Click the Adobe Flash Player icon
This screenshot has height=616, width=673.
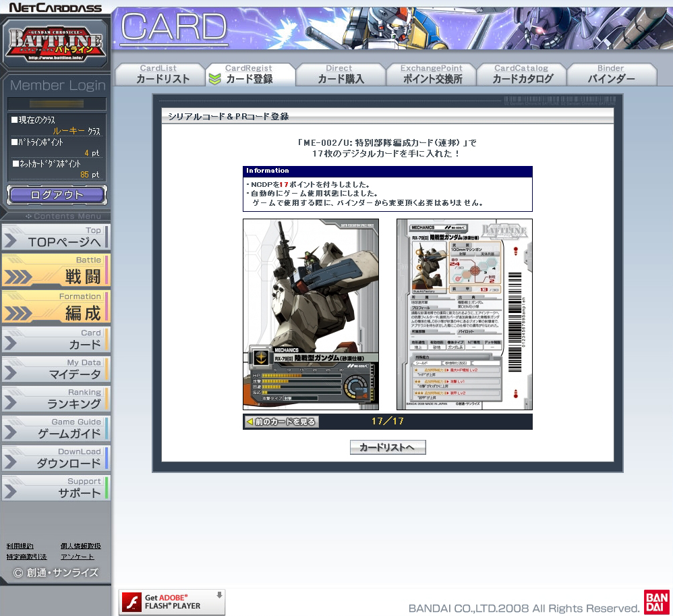131,601
